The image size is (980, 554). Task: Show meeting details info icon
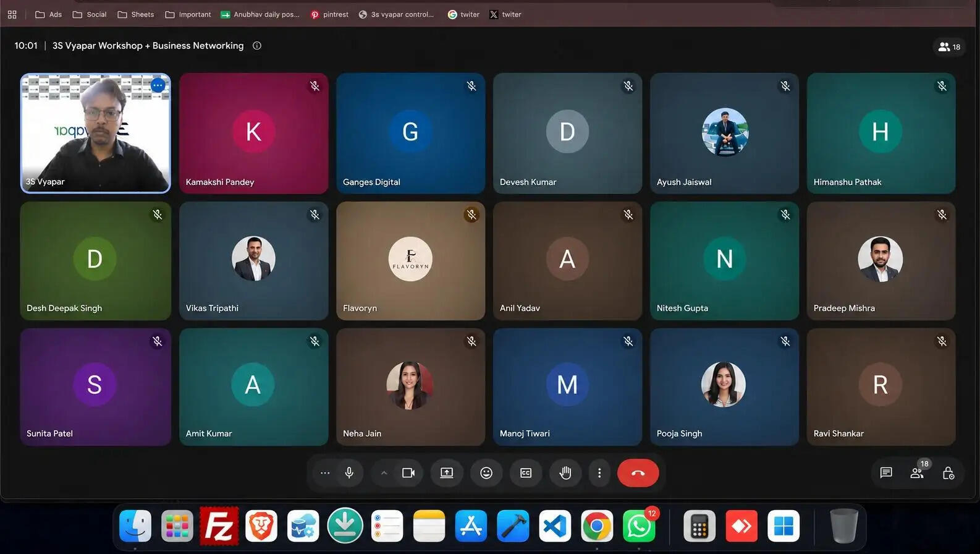(257, 46)
